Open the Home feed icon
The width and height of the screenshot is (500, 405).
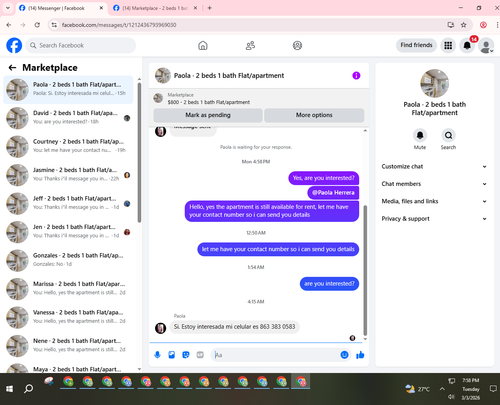[203, 45]
